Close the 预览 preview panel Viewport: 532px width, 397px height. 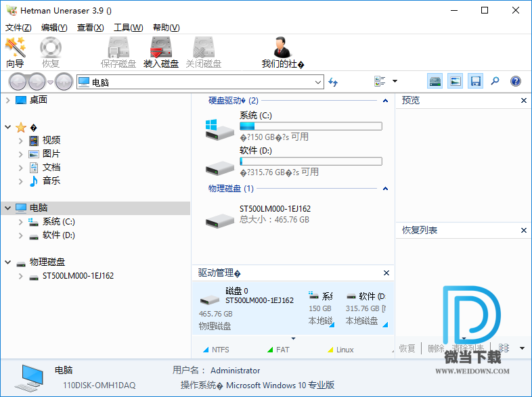click(x=523, y=101)
